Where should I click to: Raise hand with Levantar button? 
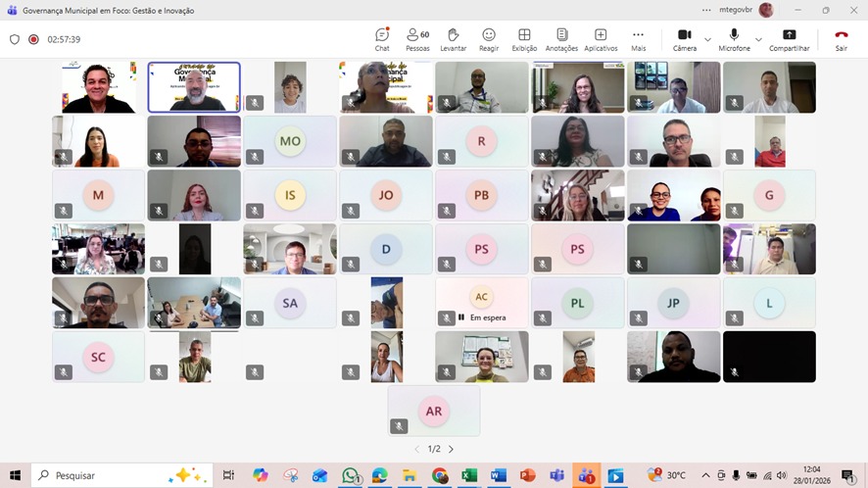tap(453, 39)
